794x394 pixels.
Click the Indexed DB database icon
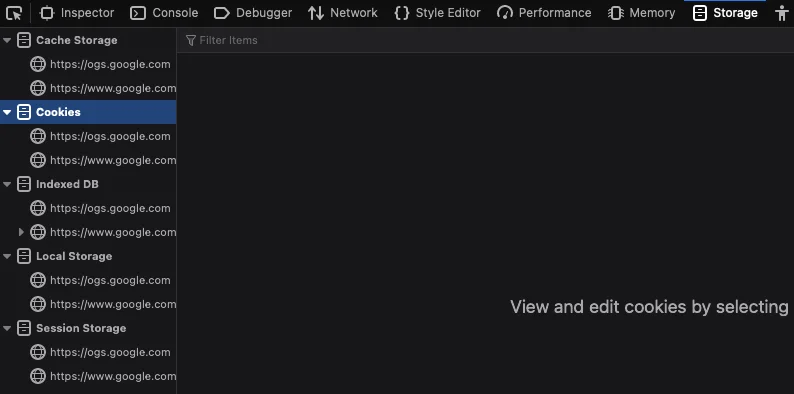click(x=24, y=184)
